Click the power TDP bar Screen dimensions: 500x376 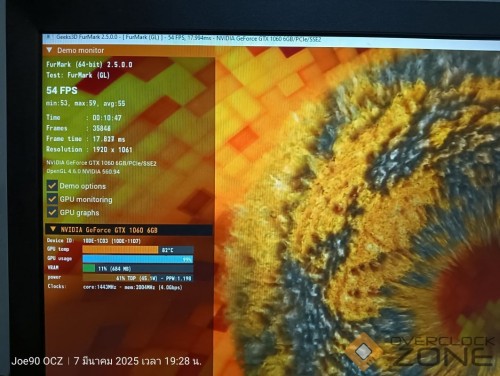pyautogui.click(x=138, y=278)
